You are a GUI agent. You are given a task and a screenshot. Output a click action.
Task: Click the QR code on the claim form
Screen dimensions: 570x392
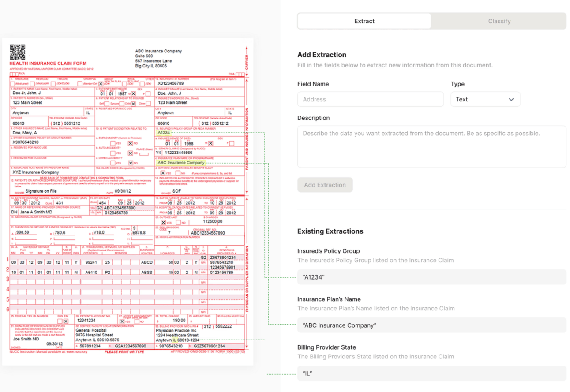[x=18, y=52]
